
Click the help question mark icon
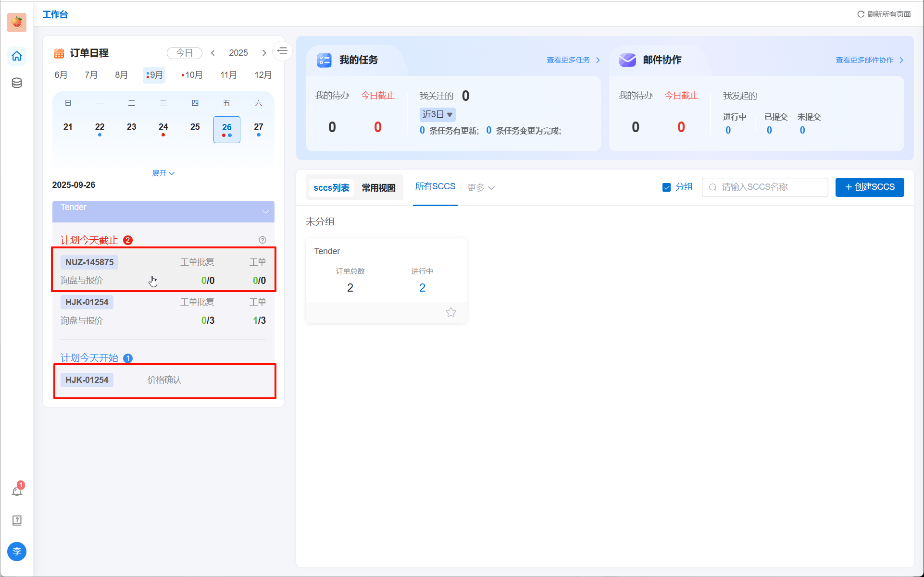coord(262,240)
